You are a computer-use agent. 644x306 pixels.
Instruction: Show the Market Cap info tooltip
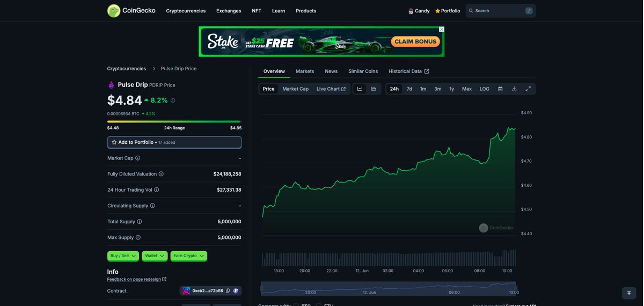pos(138,158)
